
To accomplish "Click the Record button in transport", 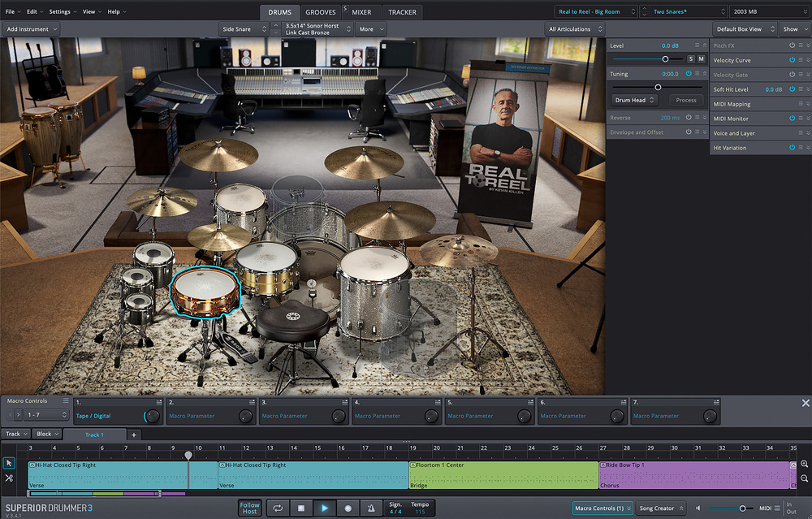I will [x=348, y=508].
